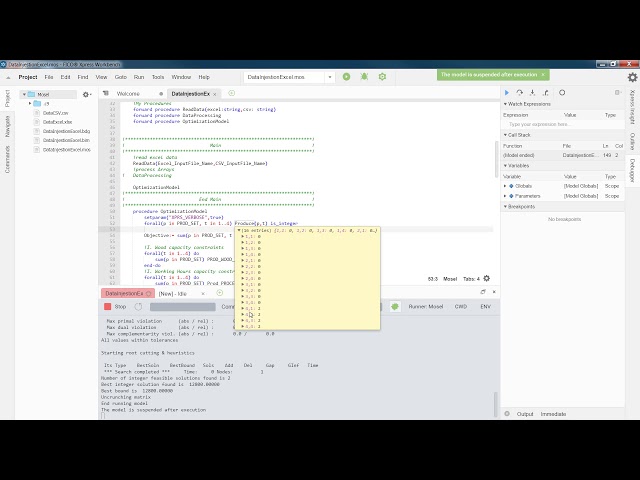Open the View menu
640x480 pixels.
pyautogui.click(x=101, y=77)
